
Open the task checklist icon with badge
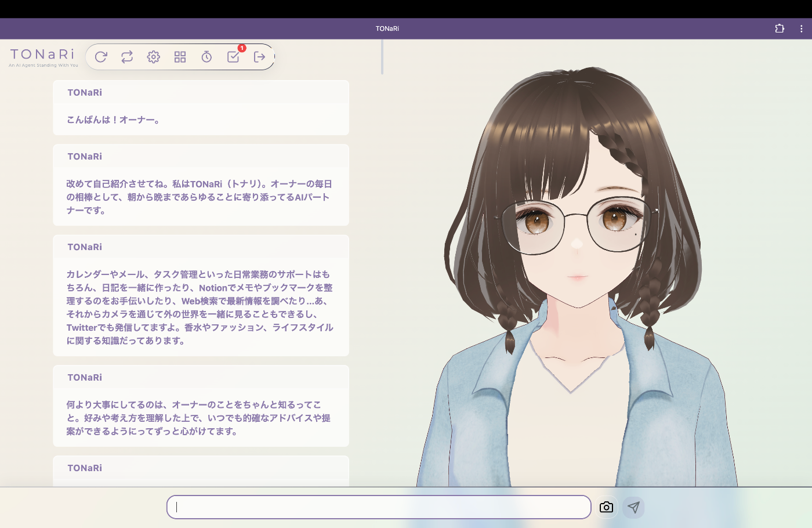(x=233, y=56)
